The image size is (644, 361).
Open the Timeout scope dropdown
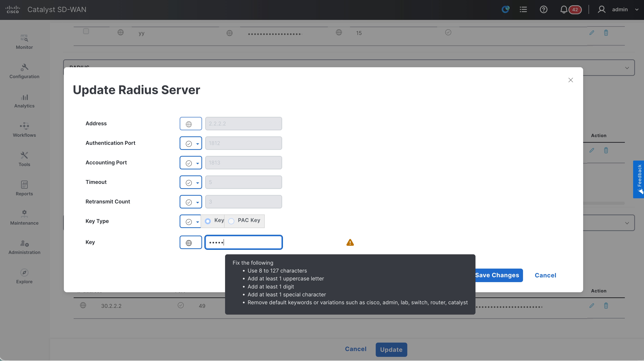click(x=191, y=182)
